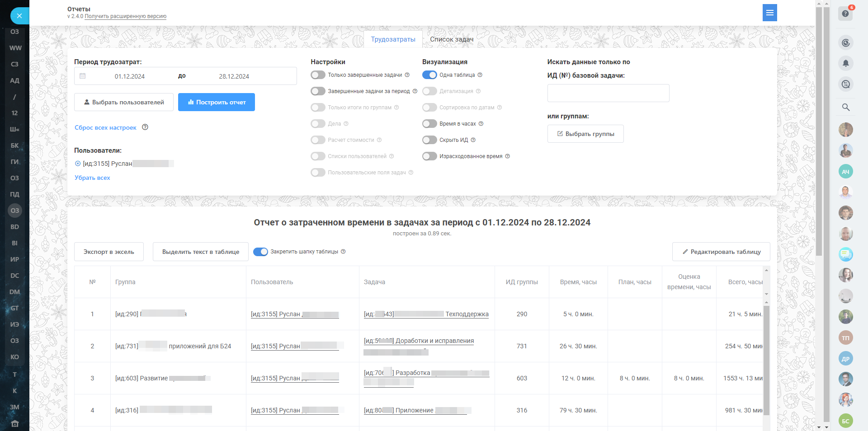
Task: Open the help question mark icon with badge
Action: (x=845, y=14)
